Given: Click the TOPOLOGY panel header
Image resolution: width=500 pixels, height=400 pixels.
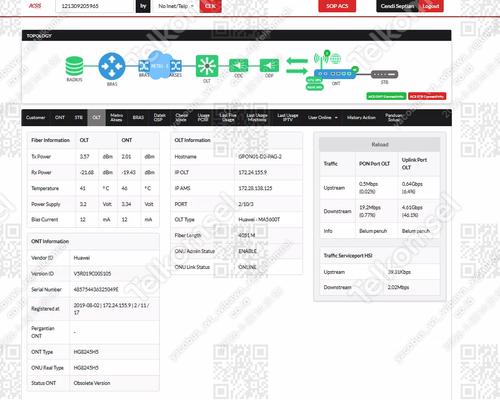Looking at the screenshot, I should tap(236, 36).
